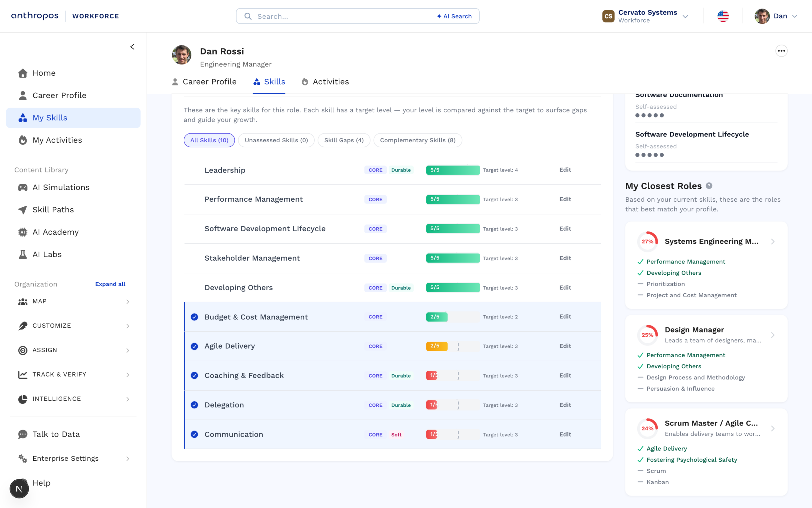Click the AI Search button
The image size is (812, 508).
point(454,16)
